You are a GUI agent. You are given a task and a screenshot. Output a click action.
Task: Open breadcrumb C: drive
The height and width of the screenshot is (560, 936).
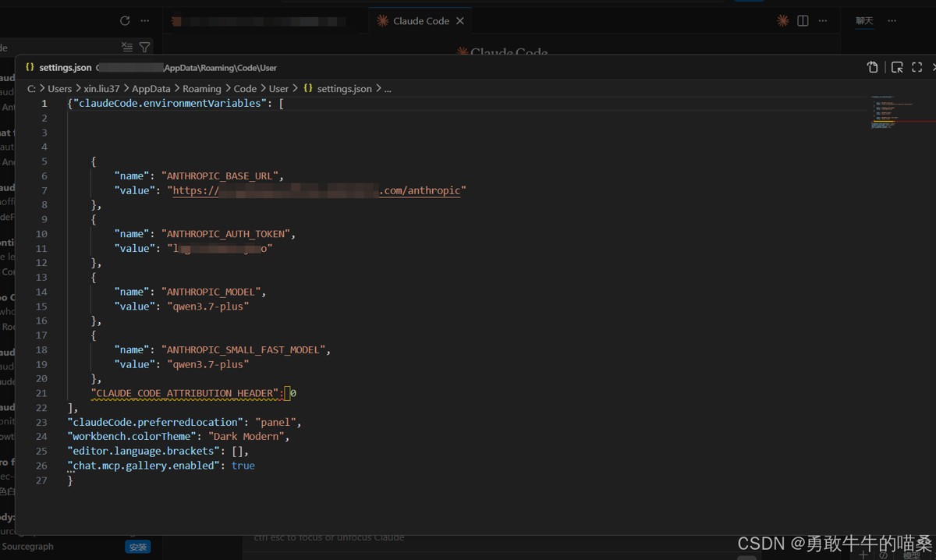pyautogui.click(x=31, y=89)
